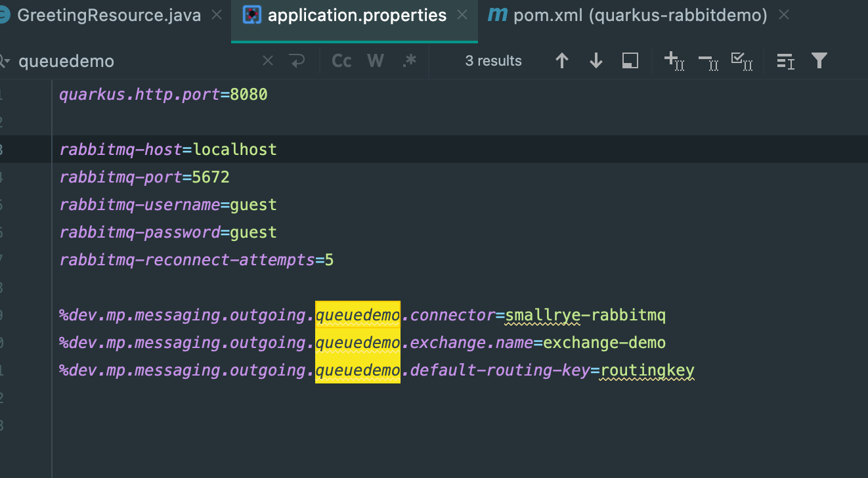The width and height of the screenshot is (868, 478).
Task: Select all occurrences of search term
Action: (742, 61)
